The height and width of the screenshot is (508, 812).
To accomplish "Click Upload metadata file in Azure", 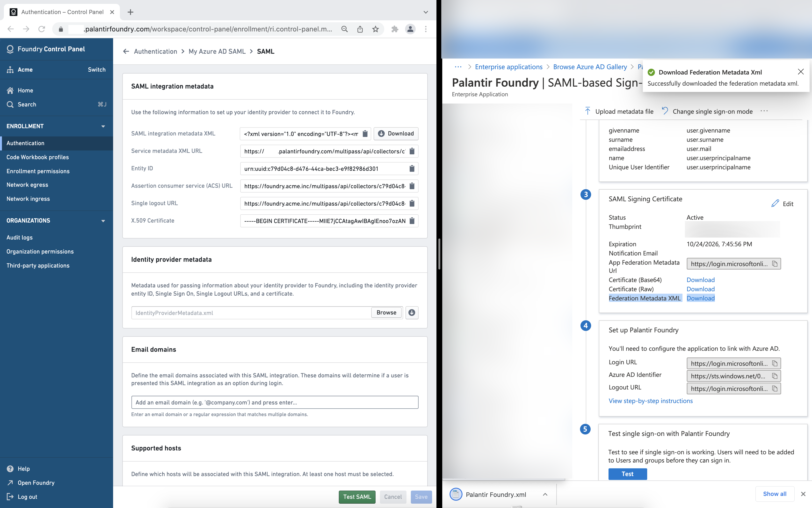I will pyautogui.click(x=619, y=111).
